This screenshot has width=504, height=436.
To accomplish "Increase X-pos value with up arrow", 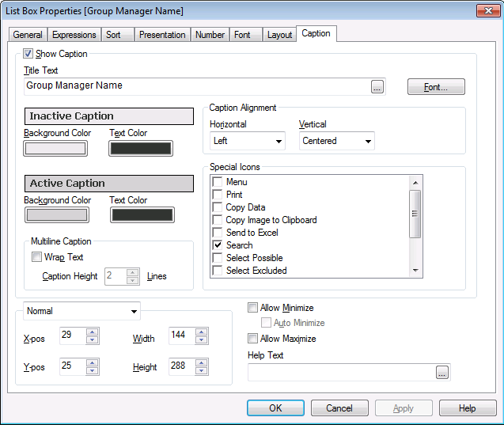I will pos(93,332).
